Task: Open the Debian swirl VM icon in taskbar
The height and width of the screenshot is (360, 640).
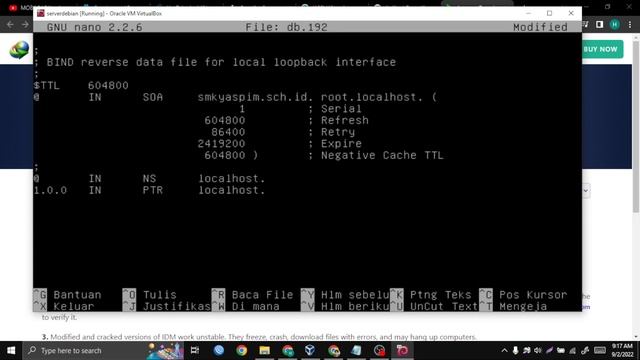Action: [x=402, y=350]
